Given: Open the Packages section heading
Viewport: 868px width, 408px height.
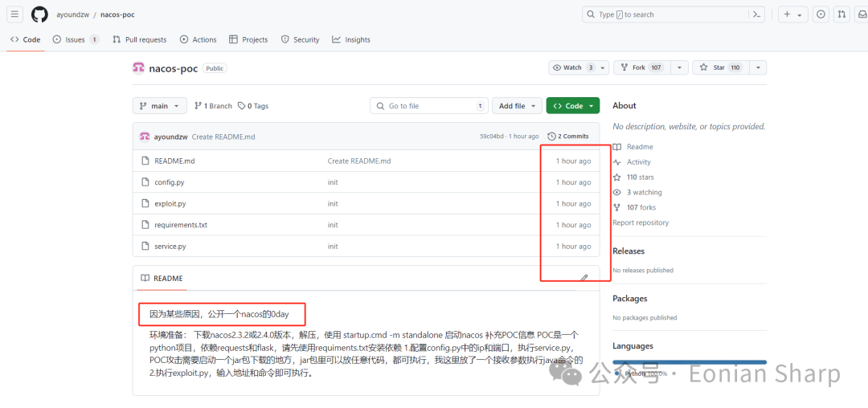Looking at the screenshot, I should tap(629, 299).
